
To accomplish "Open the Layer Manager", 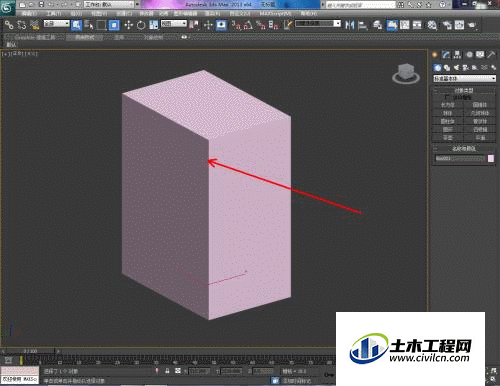I will pos(377,25).
